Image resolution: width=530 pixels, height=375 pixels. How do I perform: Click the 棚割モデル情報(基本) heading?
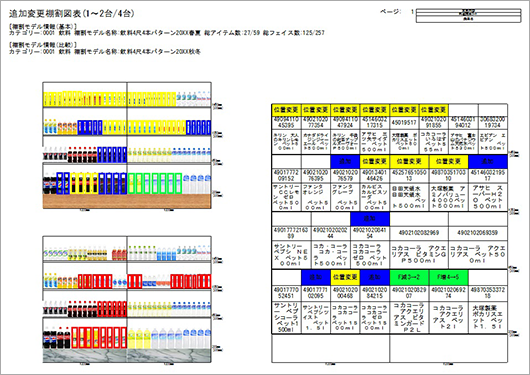[43, 26]
